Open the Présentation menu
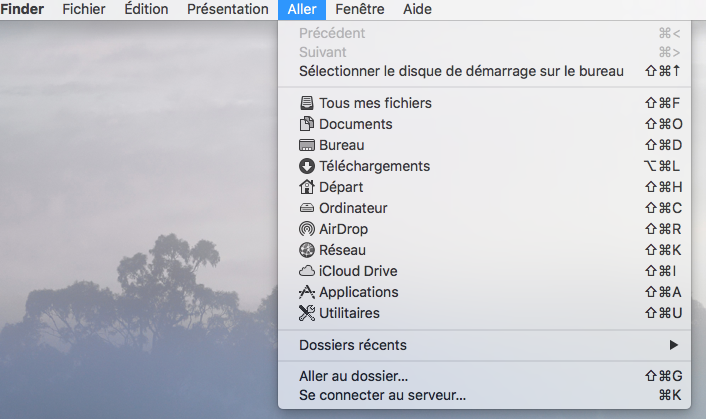The height and width of the screenshot is (419, 706). [x=228, y=9]
